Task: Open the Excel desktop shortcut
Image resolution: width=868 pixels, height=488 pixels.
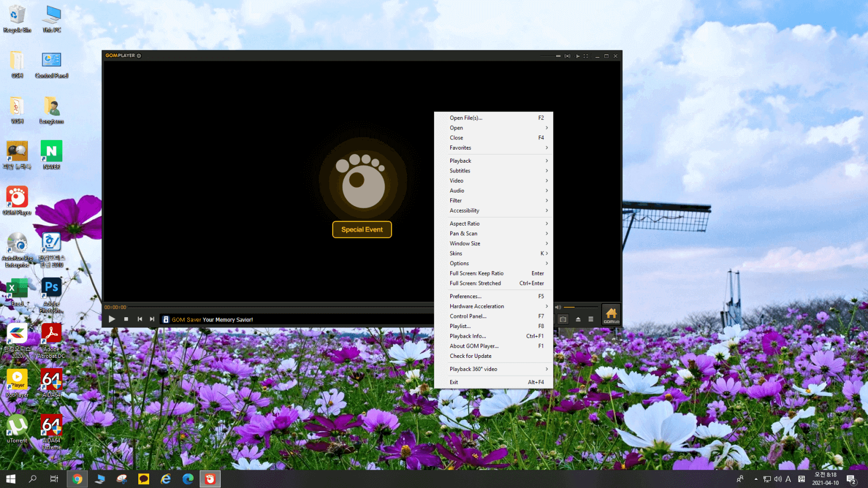Action: tap(17, 292)
